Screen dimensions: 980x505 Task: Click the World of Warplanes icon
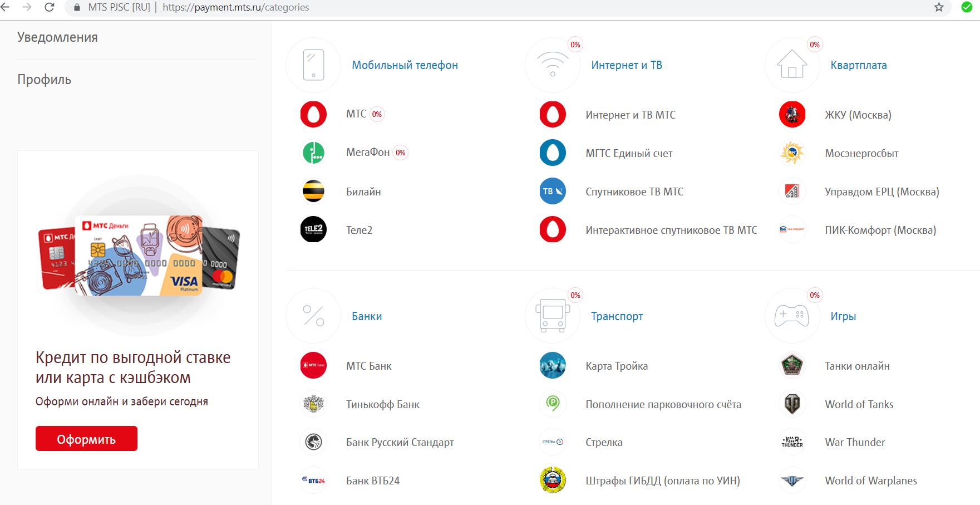tap(792, 480)
